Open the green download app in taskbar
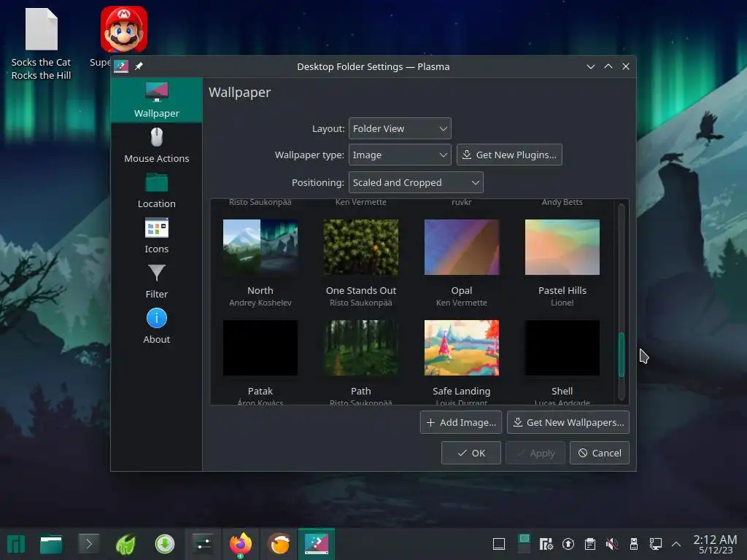The image size is (747, 560). 164,544
